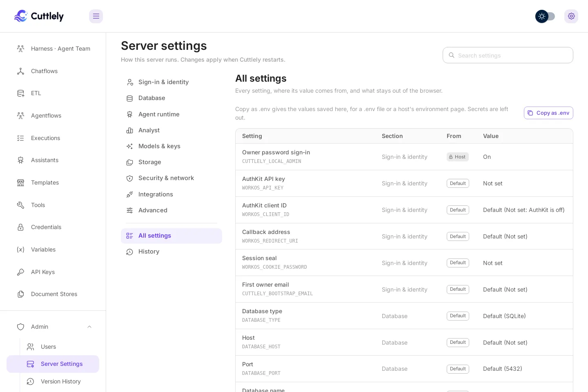Image resolution: width=588 pixels, height=392 pixels.
Task: Click the Default (SQLite) value
Action: [504, 316]
